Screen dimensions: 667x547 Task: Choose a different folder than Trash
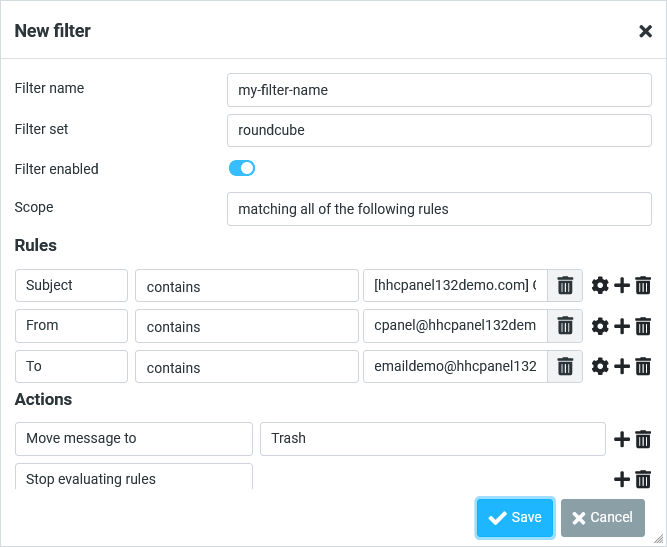pyautogui.click(x=432, y=438)
